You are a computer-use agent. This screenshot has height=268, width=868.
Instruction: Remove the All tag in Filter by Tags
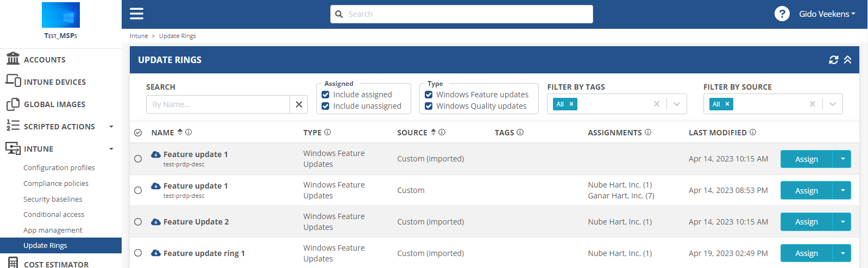[571, 104]
